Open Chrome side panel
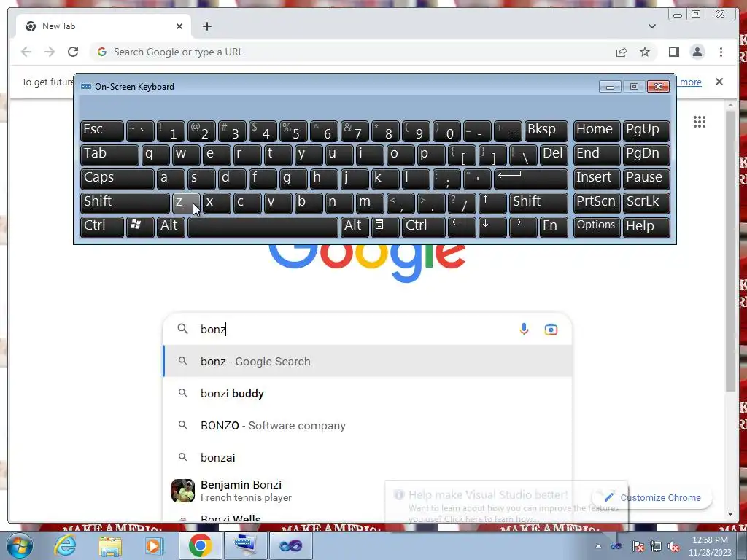 [673, 52]
